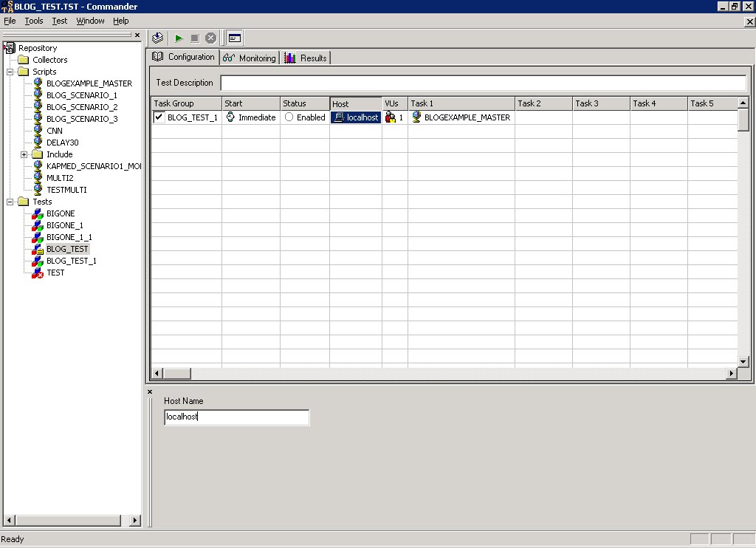Close the repository tree panel

tap(137, 35)
